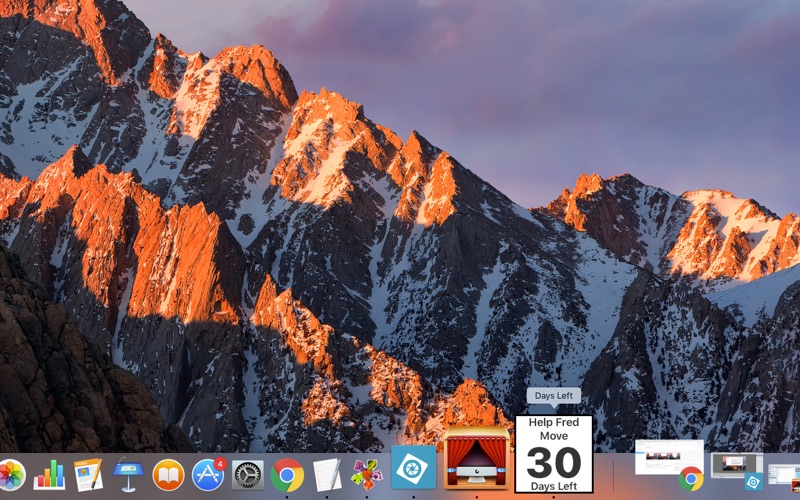Open the Pages app icon
Screen dimensions: 800x500
(x=88, y=475)
